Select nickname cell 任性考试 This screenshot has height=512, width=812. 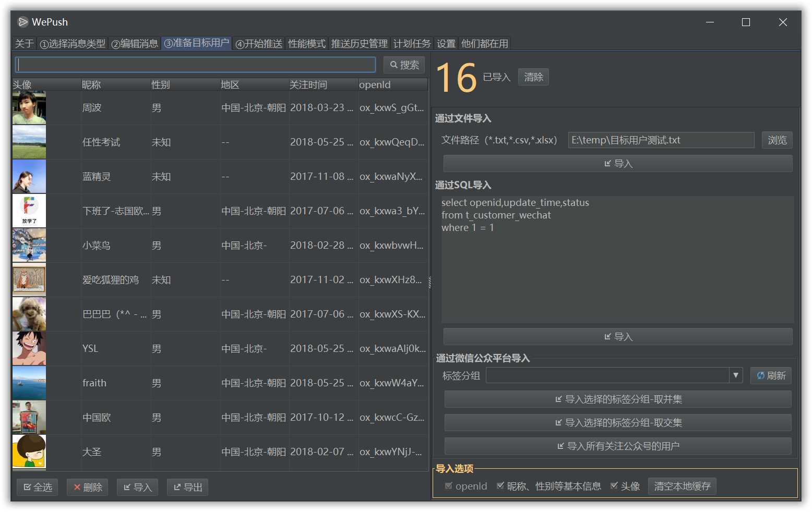[116, 142]
